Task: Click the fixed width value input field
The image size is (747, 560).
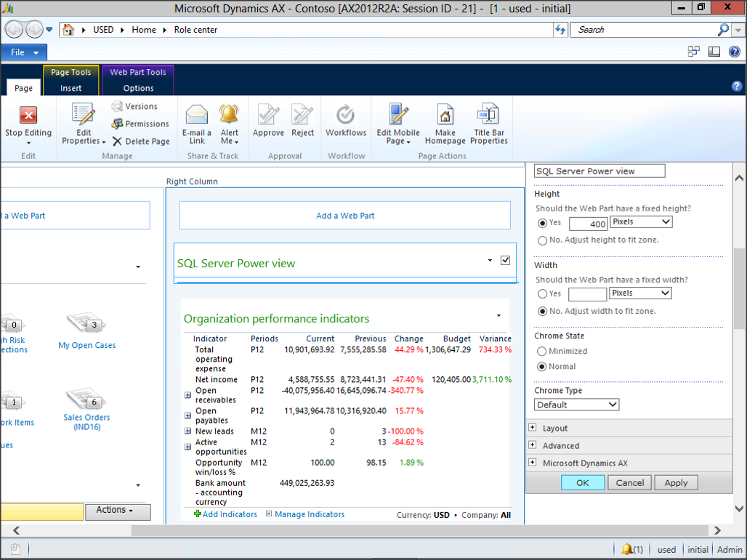Action: pos(587,294)
